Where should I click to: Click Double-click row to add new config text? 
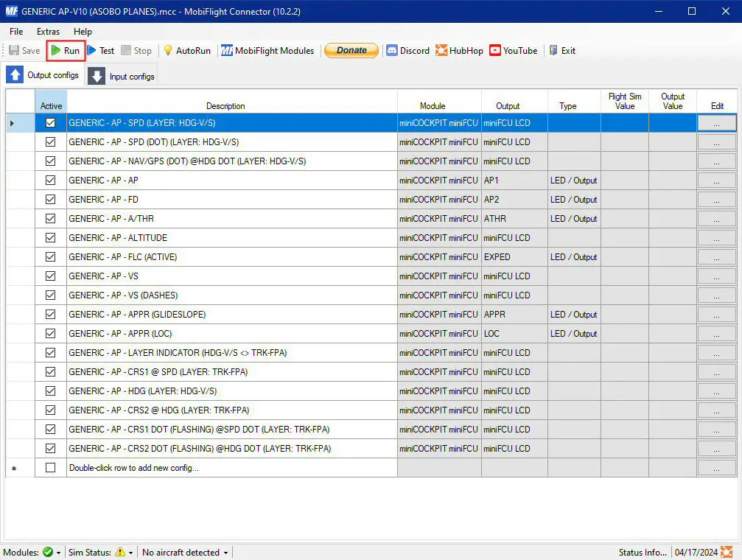(134, 468)
